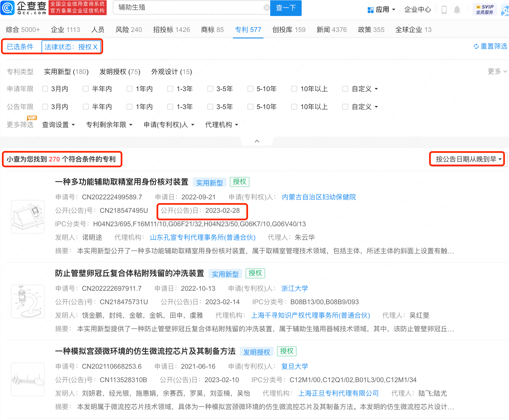Switch to 新闻 4376 tab
509x420 pixels.
click(332, 30)
